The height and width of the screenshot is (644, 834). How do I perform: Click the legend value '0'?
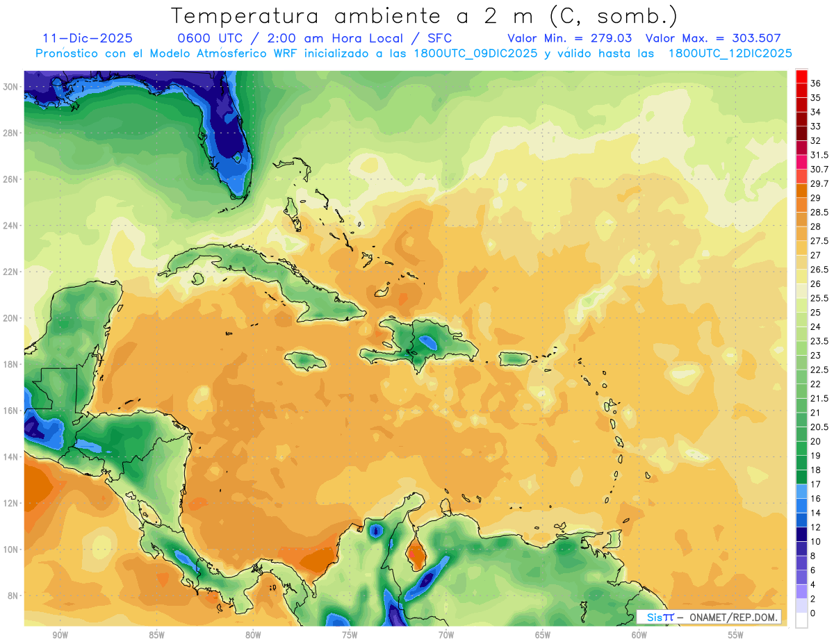[x=813, y=613]
